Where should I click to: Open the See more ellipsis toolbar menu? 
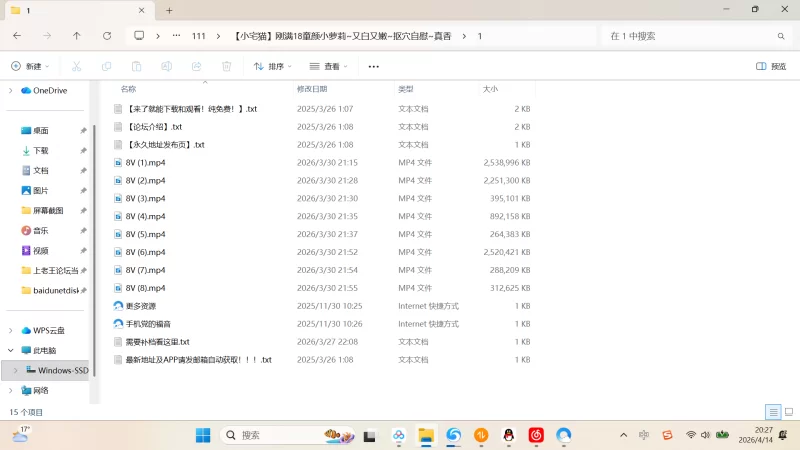click(374, 66)
